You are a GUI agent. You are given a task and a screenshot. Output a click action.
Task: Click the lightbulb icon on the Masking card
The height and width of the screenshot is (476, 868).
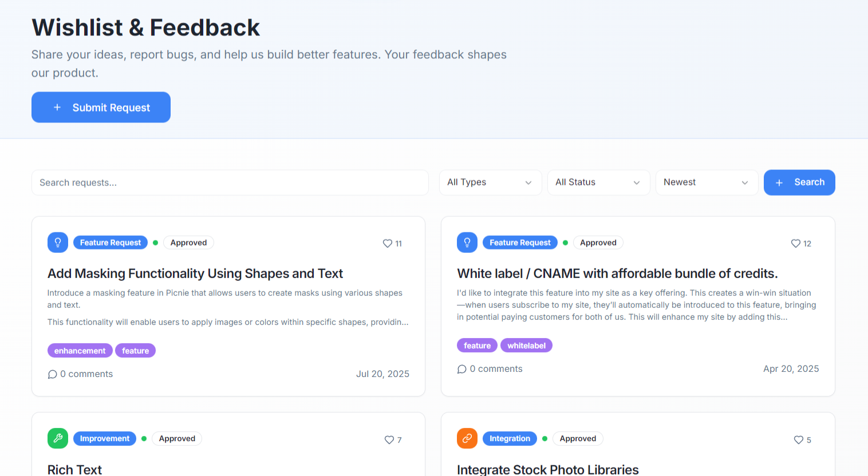[x=57, y=242]
